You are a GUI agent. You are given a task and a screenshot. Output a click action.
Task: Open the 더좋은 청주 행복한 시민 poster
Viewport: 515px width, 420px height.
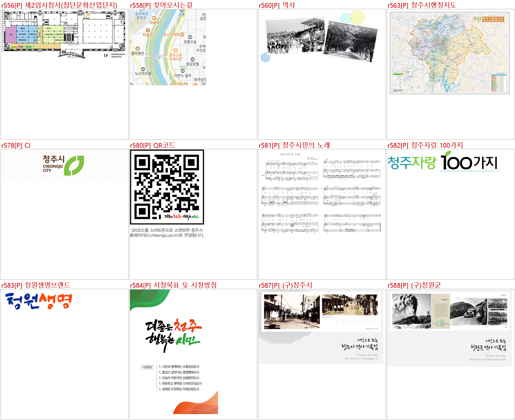[174, 351]
